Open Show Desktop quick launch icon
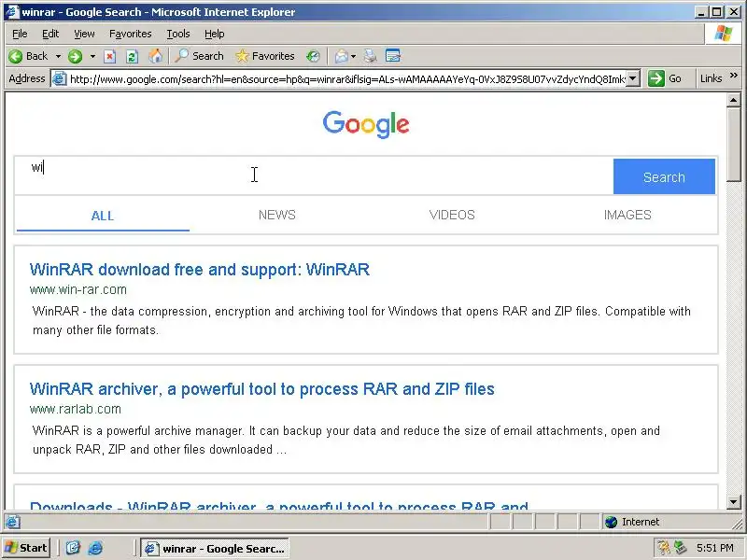 (x=73, y=548)
